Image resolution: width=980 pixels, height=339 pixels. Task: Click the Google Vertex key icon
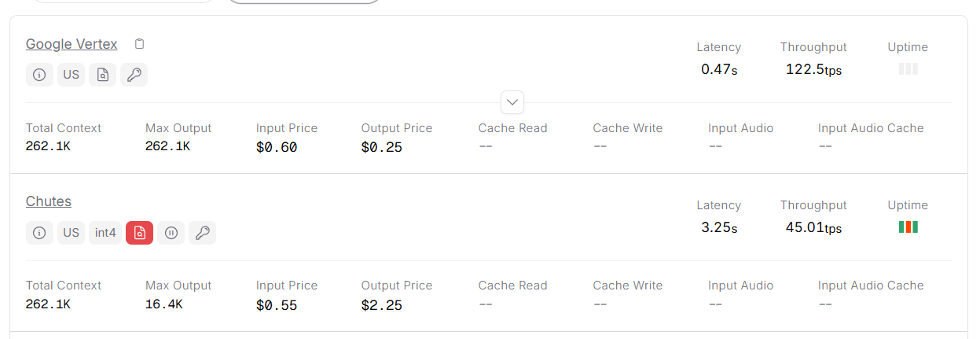click(x=134, y=75)
